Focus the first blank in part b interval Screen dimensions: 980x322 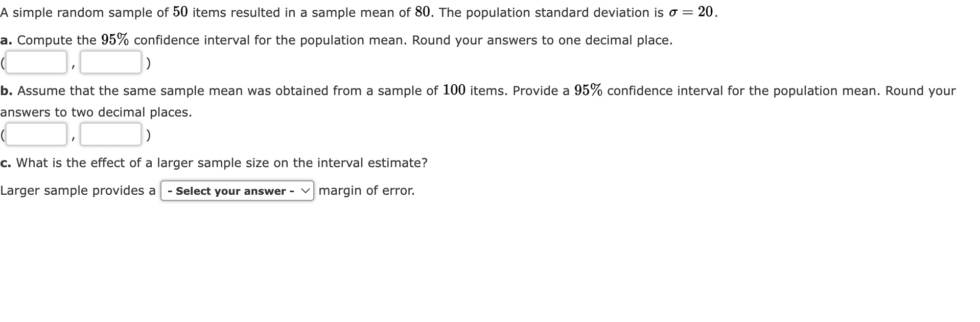[36, 134]
